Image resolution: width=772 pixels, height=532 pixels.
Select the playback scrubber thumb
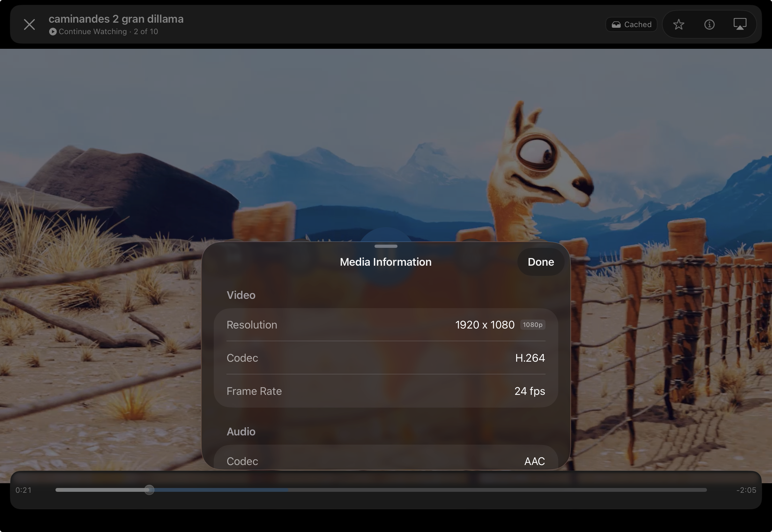click(x=149, y=490)
